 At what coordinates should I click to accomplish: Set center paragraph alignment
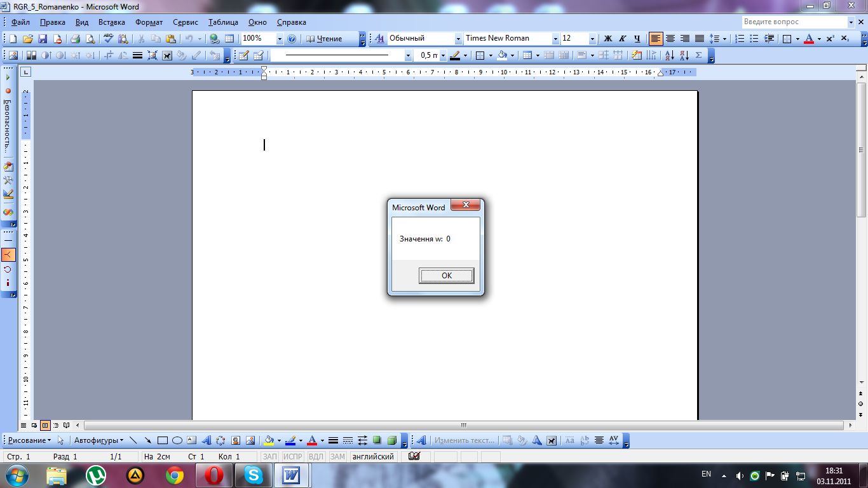point(670,39)
